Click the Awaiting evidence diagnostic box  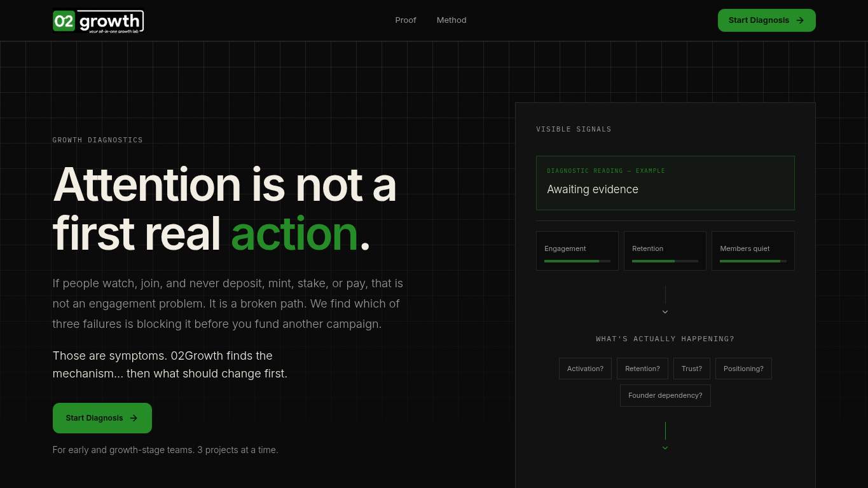[x=665, y=183]
